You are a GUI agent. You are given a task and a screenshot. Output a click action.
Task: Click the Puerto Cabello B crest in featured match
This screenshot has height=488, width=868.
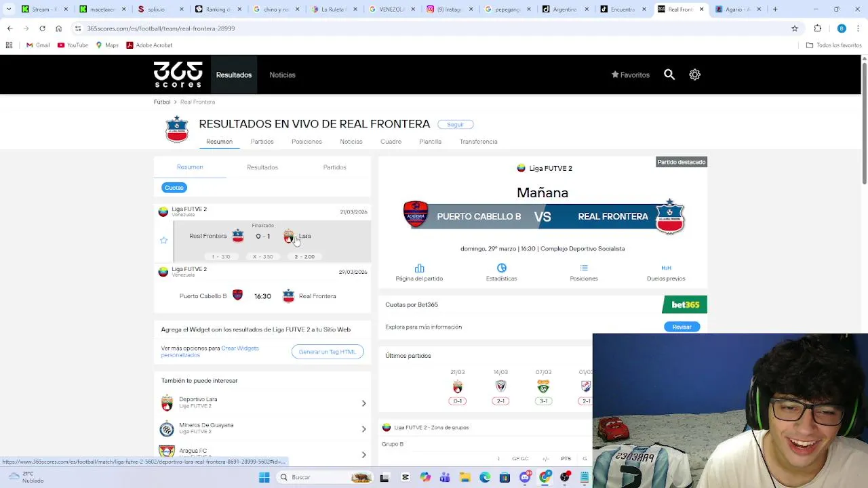(416, 215)
